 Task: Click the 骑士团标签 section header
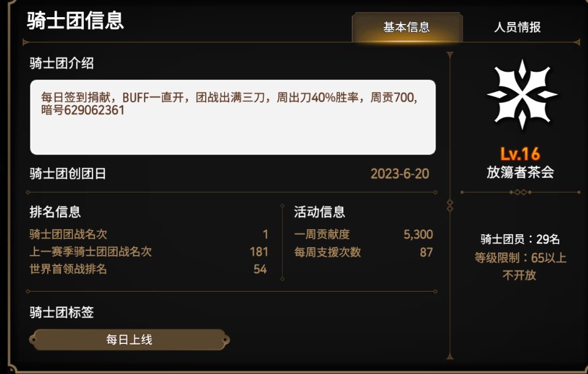coord(62,313)
